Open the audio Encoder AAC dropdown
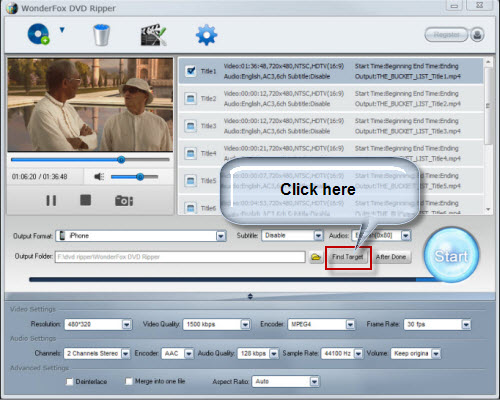This screenshot has width=500, height=400. pos(177,353)
